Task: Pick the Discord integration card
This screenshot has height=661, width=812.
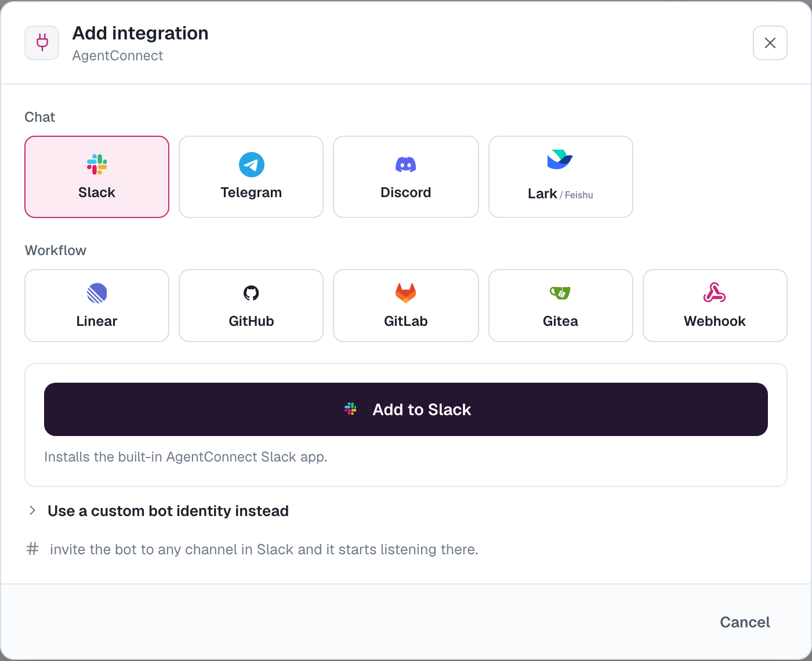Action: (406, 177)
